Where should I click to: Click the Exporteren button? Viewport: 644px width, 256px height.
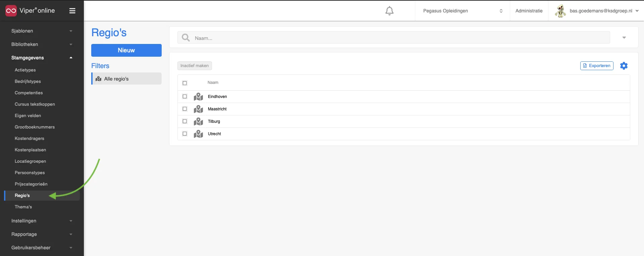pyautogui.click(x=597, y=66)
